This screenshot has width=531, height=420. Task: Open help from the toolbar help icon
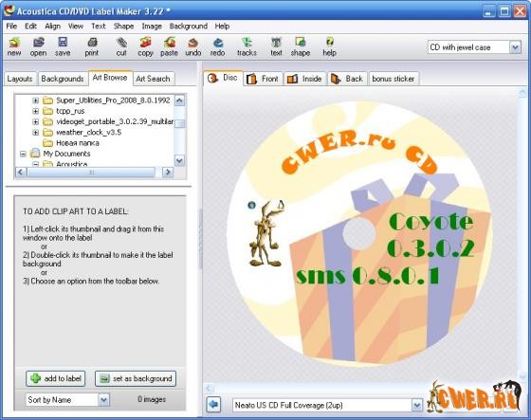coord(330,46)
